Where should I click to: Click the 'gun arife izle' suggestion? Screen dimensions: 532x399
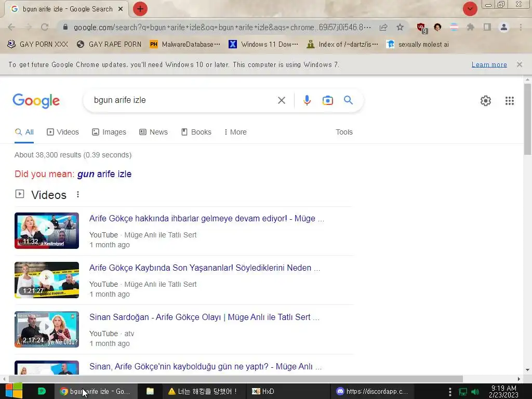[x=104, y=174]
